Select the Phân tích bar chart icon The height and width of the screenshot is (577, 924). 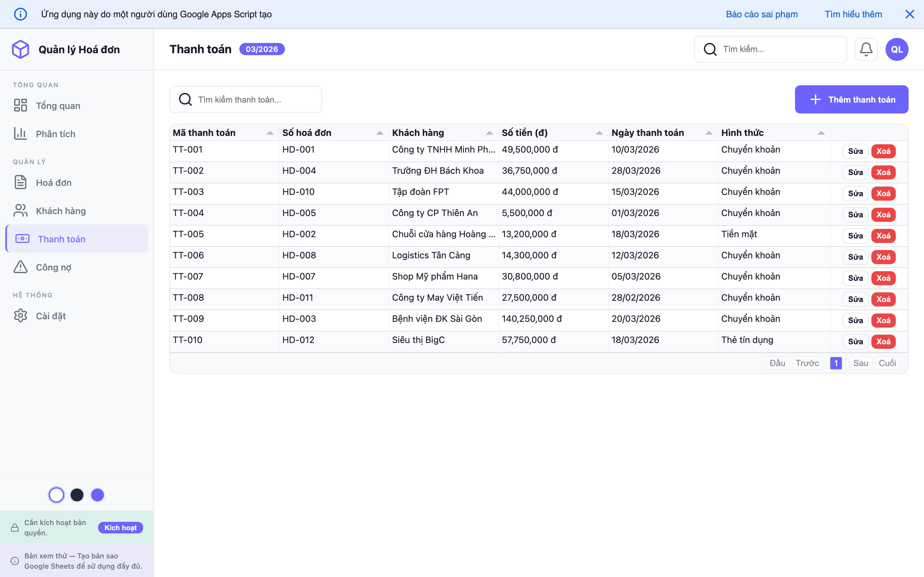(x=21, y=134)
